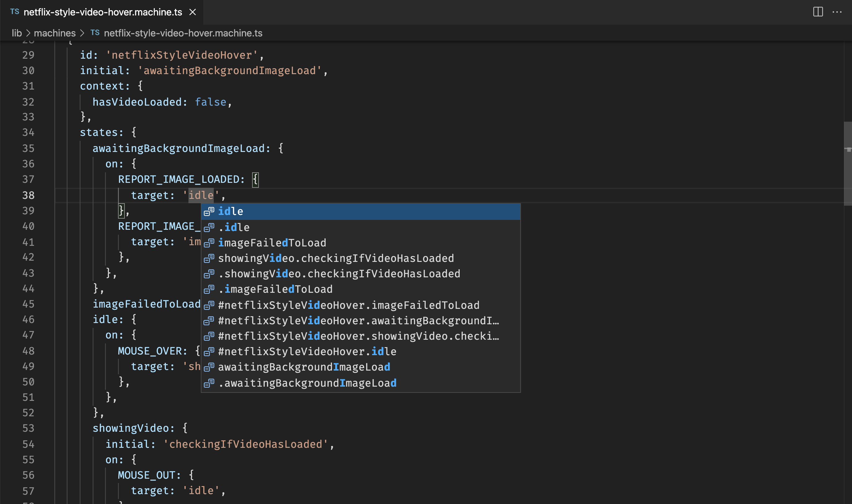This screenshot has width=852, height=504.
Task: Expand the file-name breadcrumb symbol list
Action: pyautogui.click(x=183, y=33)
